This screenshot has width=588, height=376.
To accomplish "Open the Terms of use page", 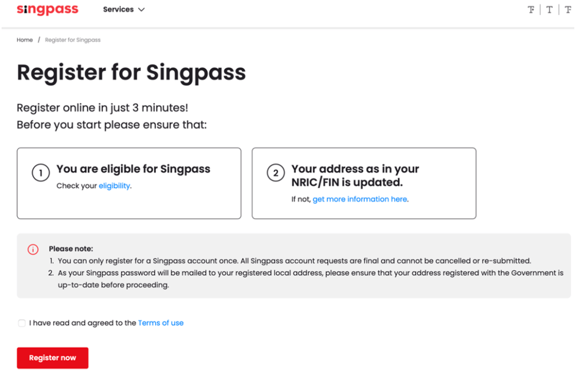I will 161,323.
